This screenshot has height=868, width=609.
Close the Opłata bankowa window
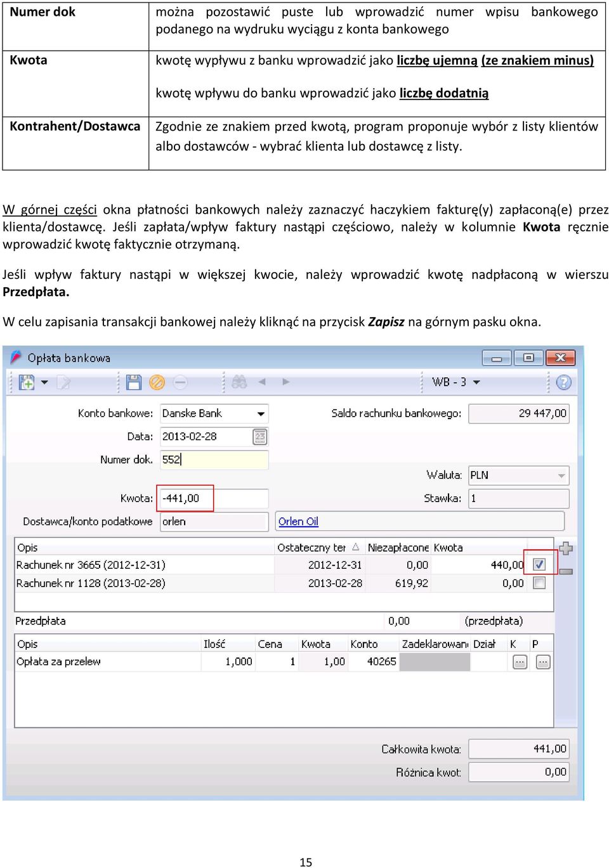560,358
